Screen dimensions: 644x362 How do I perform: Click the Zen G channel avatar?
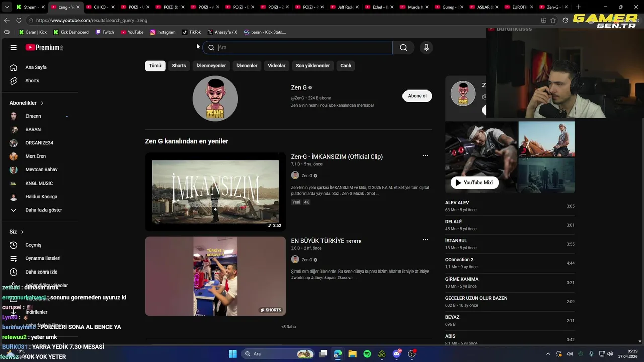(x=215, y=99)
